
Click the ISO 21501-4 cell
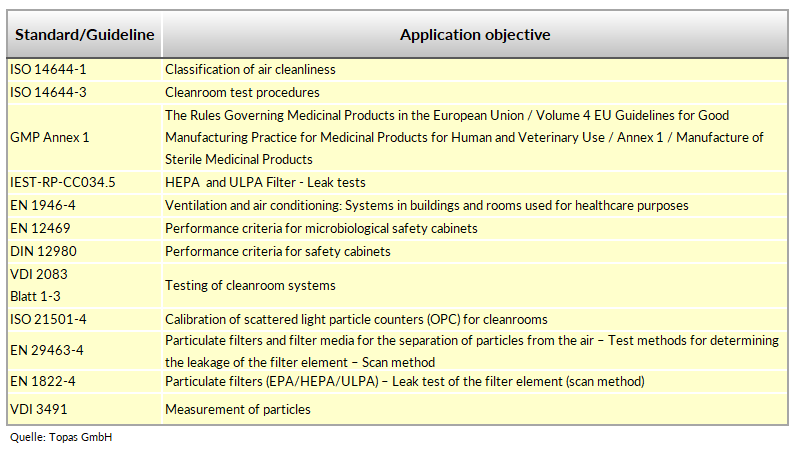click(x=85, y=319)
